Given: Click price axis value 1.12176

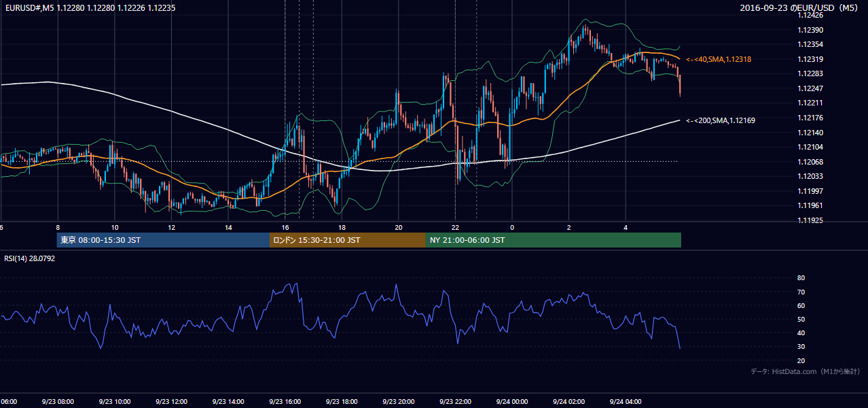Looking at the screenshot, I should (810, 118).
